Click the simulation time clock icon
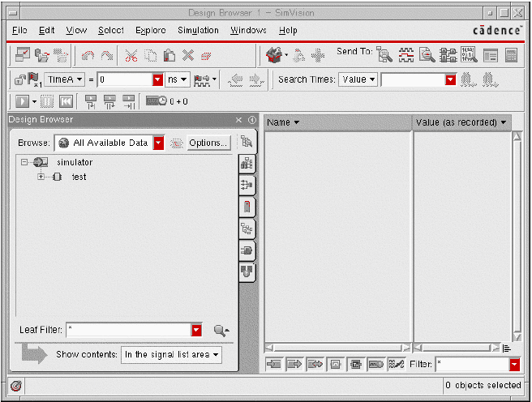This screenshot has width=532, height=402. click(156, 101)
